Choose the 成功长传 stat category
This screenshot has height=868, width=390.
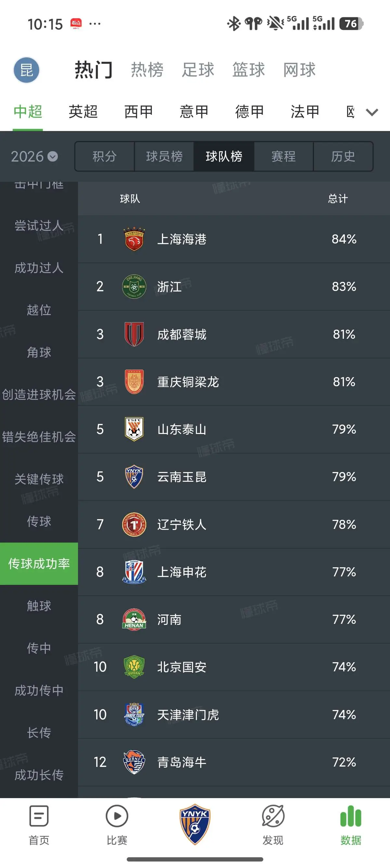coord(39,775)
